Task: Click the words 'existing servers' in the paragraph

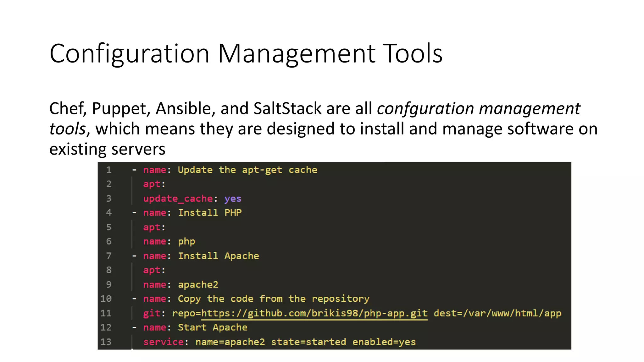Action: (107, 149)
